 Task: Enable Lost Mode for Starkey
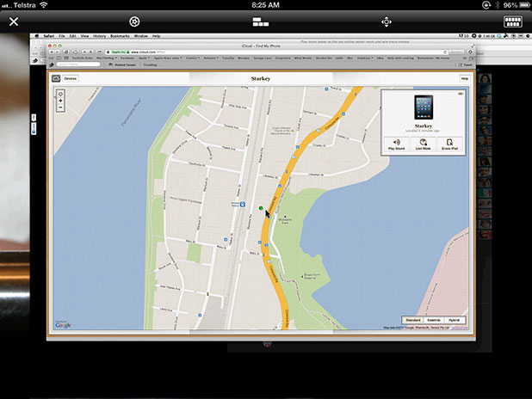coord(423,144)
